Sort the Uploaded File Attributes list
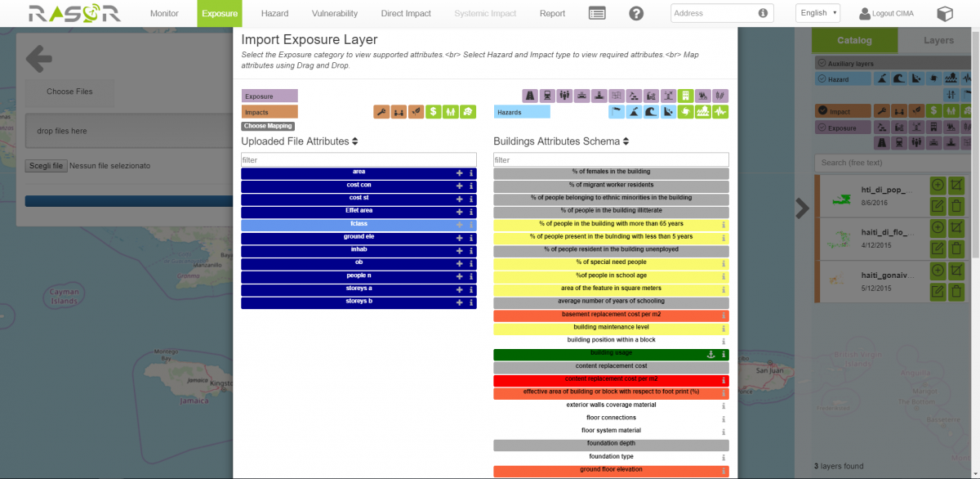This screenshot has height=479, width=980. click(x=355, y=141)
